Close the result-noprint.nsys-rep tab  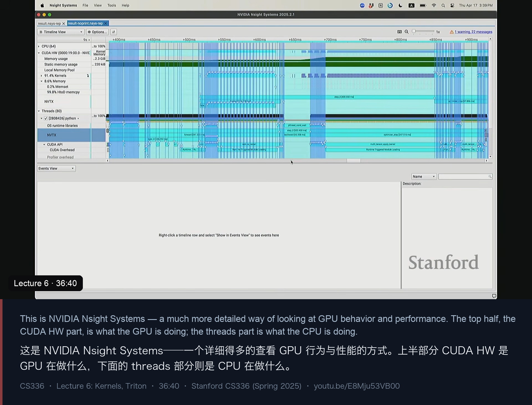pos(105,24)
